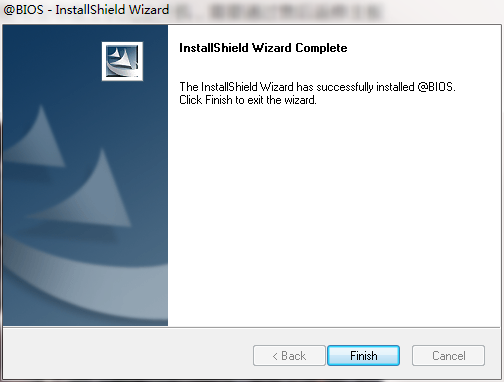Click the framed InstallShield logo icon
This screenshot has height=382, width=504.
click(122, 61)
